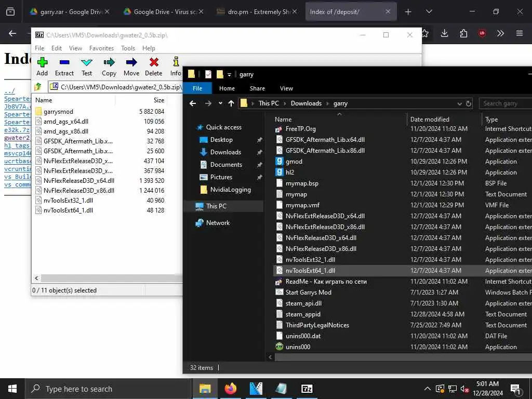The image size is (532, 399).
Task: Click the 7-Zip path address field
Action: pyautogui.click(x=115, y=87)
